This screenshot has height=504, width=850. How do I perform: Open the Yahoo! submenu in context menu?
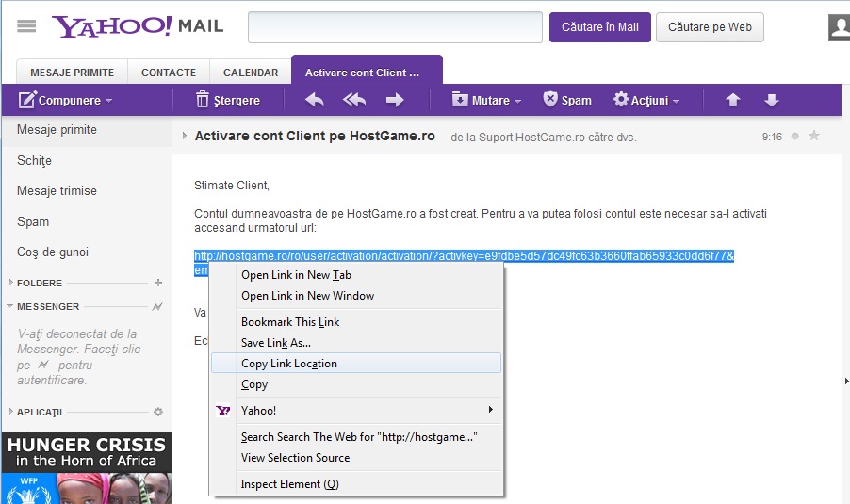pyautogui.click(x=355, y=410)
